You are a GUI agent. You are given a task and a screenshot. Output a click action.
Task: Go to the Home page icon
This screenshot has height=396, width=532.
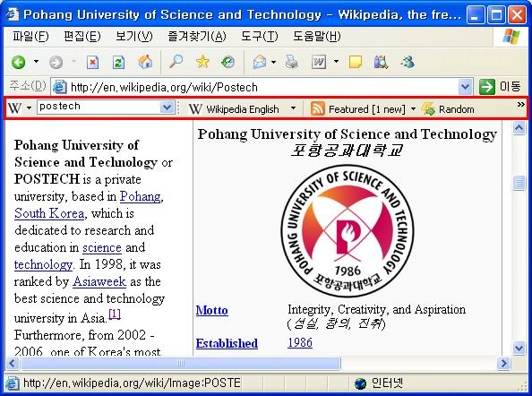(145, 62)
